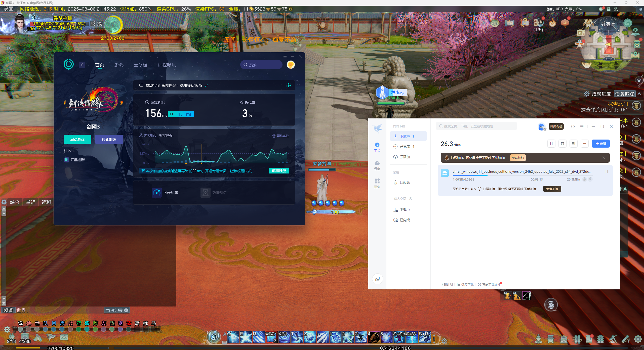Switch the accelerator node with the swap arrows
Screen dimensions: 644x350
tap(206, 85)
